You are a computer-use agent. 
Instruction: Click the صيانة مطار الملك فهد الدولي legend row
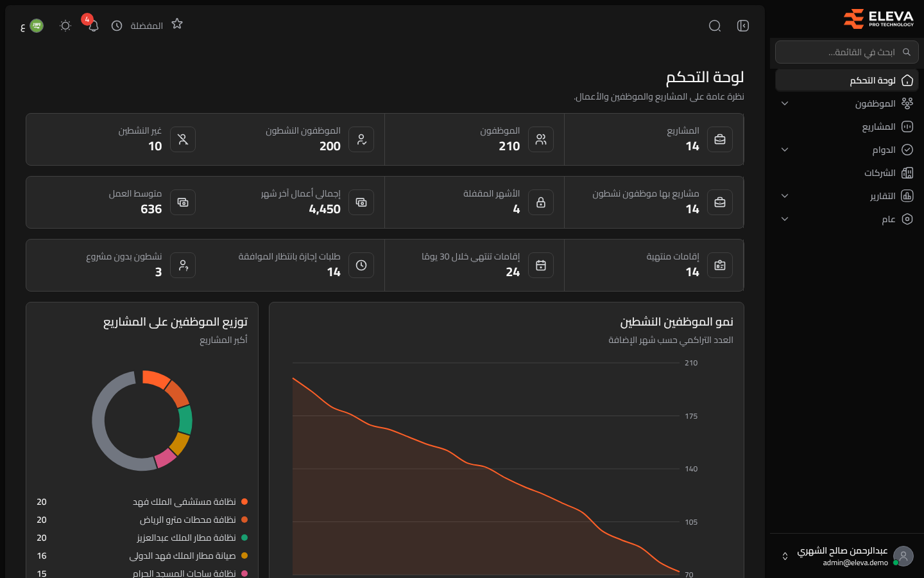[142, 556]
